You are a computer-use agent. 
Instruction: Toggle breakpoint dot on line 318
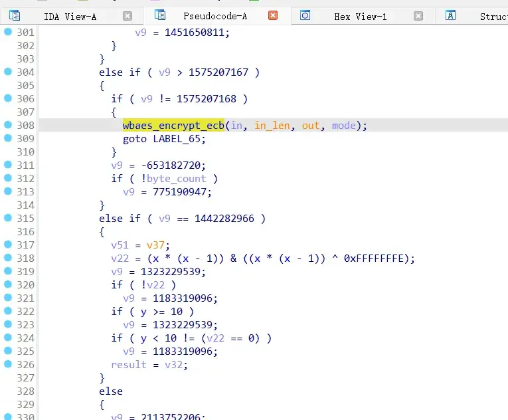tap(8, 257)
